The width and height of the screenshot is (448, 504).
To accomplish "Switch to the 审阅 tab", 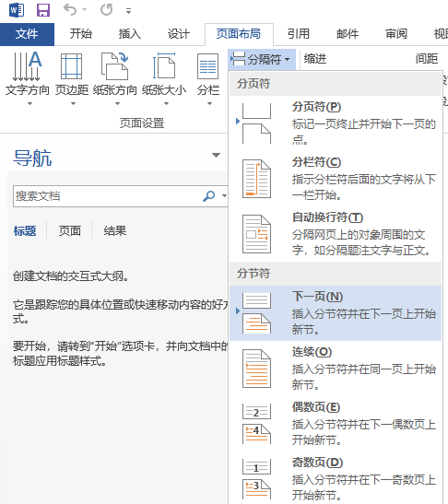I will (x=396, y=34).
